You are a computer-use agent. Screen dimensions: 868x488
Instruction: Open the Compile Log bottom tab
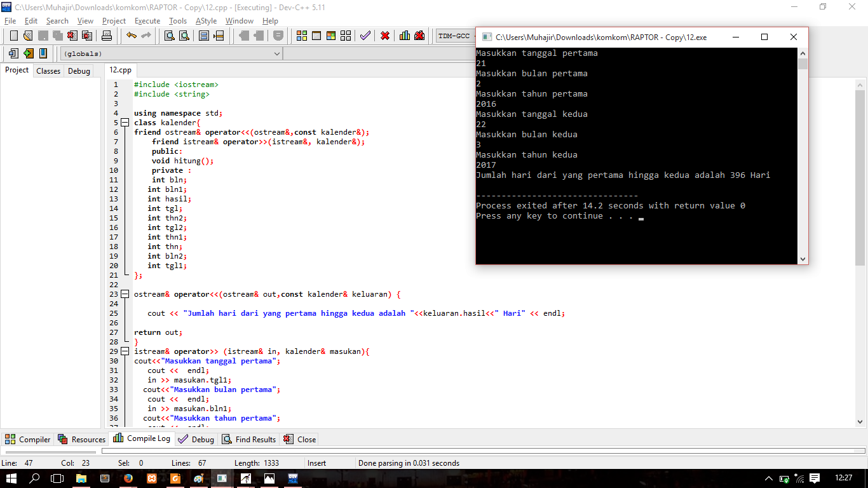point(142,438)
